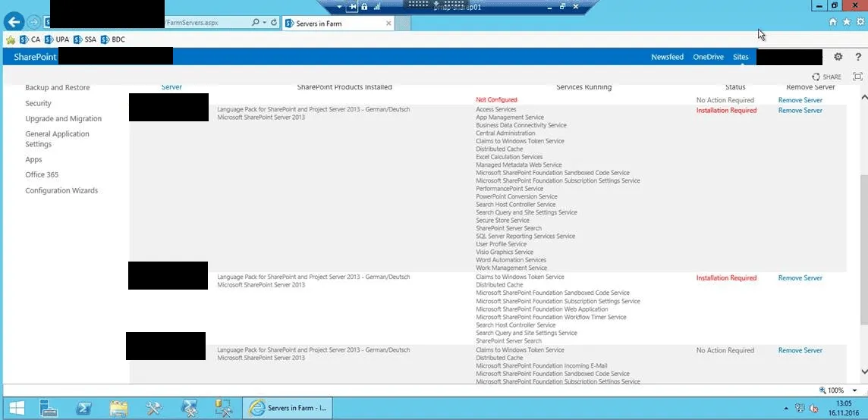
Task: Open a new browser tab
Action: (x=404, y=24)
